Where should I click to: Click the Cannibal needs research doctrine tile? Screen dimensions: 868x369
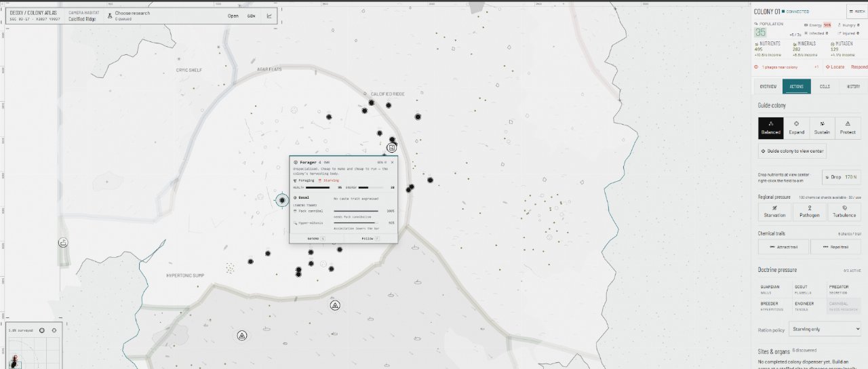point(844,306)
